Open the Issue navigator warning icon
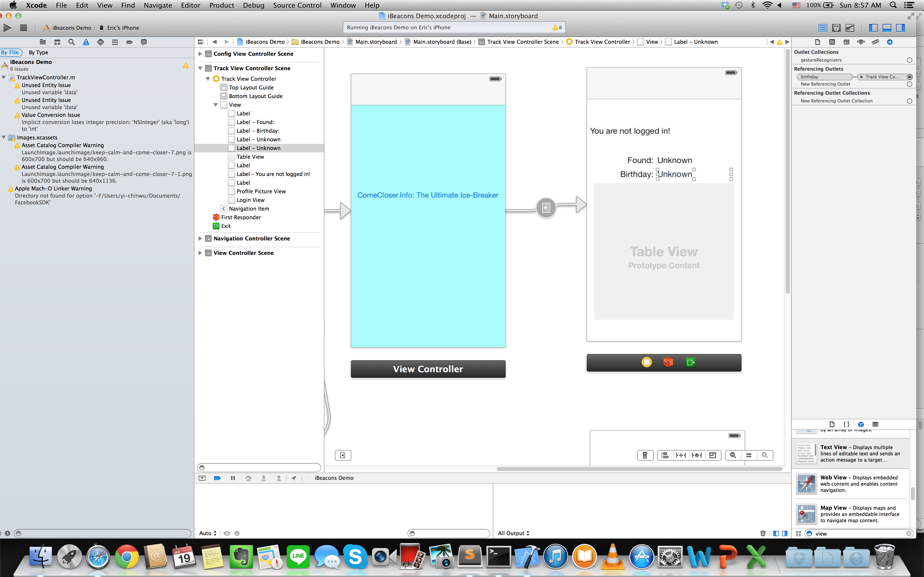The height and width of the screenshot is (577, 924). point(86,42)
